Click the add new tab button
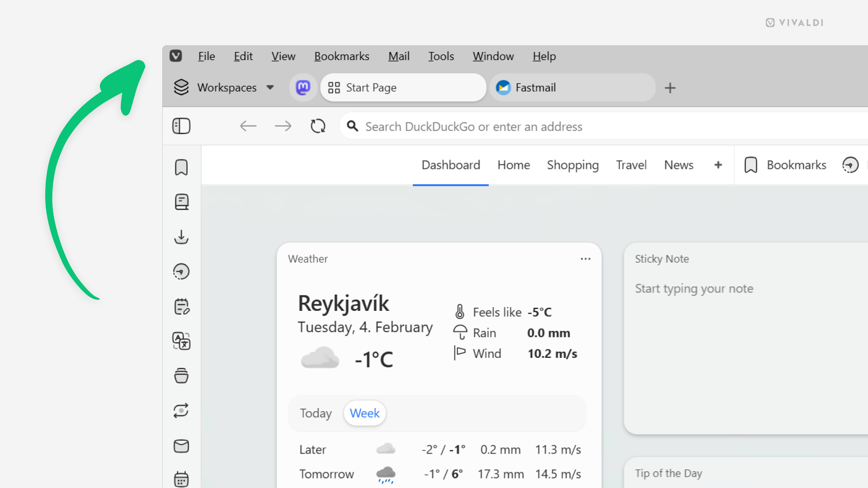This screenshot has width=868, height=488. (x=671, y=88)
